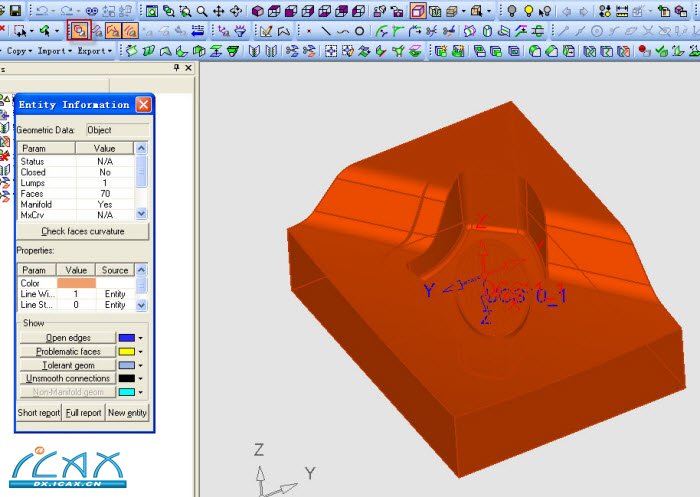
Task: Toggle the gray light bulb hide icon
Action: pos(512,11)
